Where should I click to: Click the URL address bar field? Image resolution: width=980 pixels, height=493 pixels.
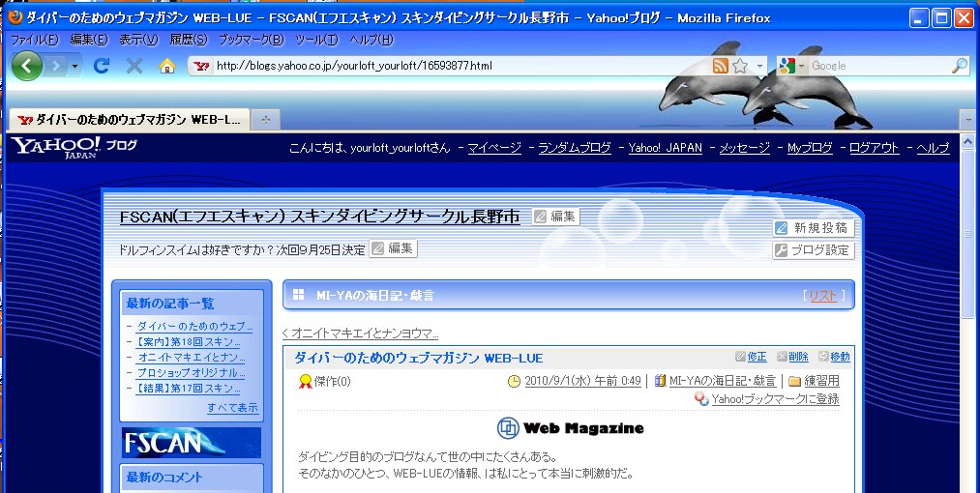click(x=455, y=66)
